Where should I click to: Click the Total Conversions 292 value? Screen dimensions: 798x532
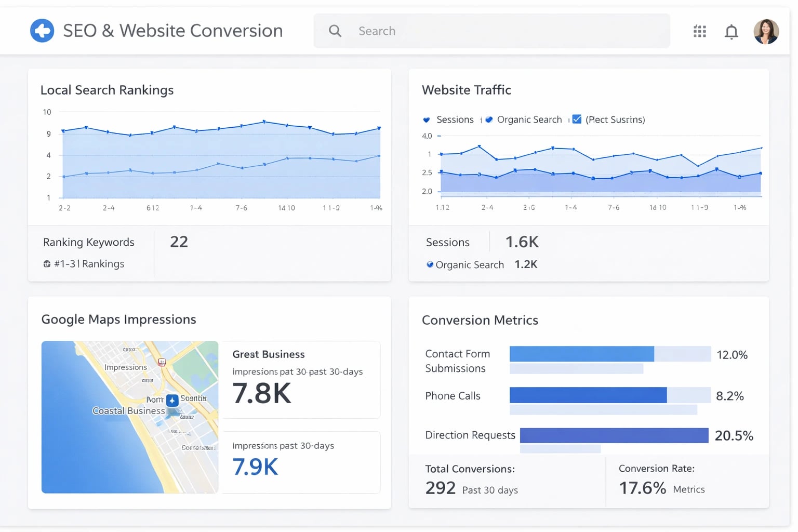pos(440,488)
